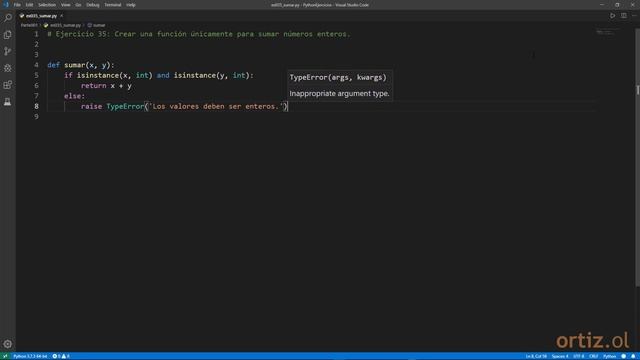Open the Edit menu
The width and height of the screenshot is (640, 360).
click(x=29, y=5)
